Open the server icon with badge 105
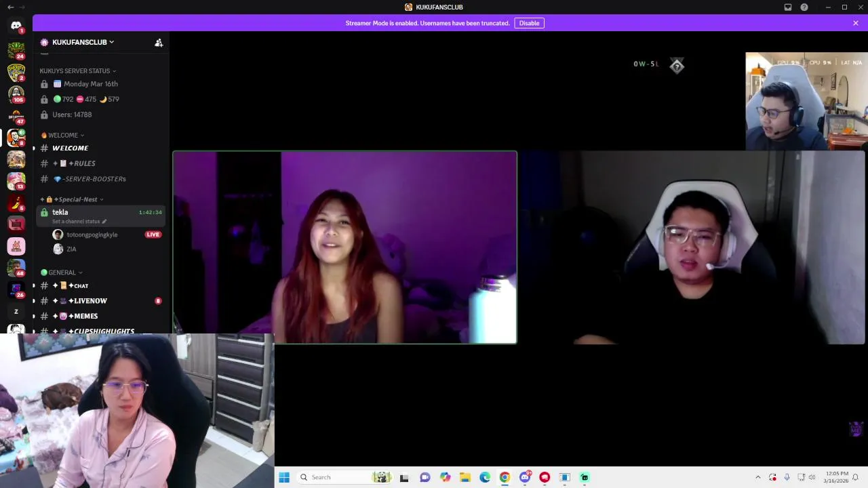This screenshot has width=868, height=488. coord(16,94)
